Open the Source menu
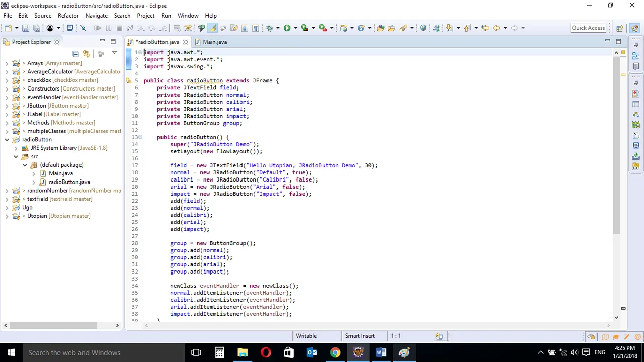The width and height of the screenshot is (644, 362). [x=43, y=16]
